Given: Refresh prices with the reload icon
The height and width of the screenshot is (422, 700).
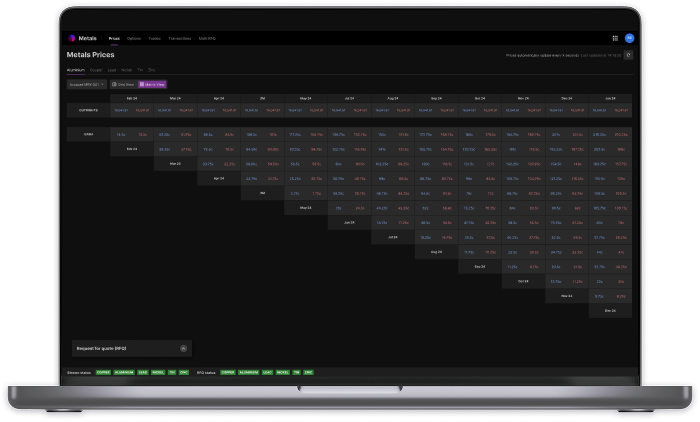Looking at the screenshot, I should (629, 56).
